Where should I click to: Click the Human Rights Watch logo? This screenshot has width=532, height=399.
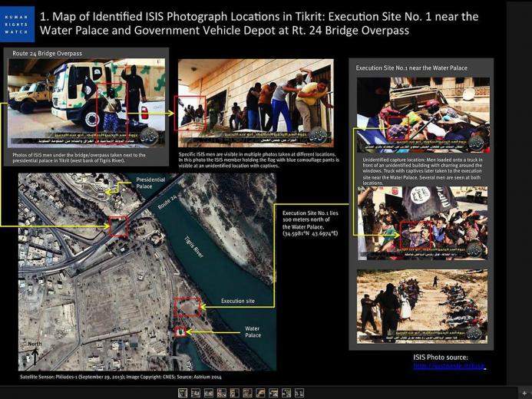point(17,24)
